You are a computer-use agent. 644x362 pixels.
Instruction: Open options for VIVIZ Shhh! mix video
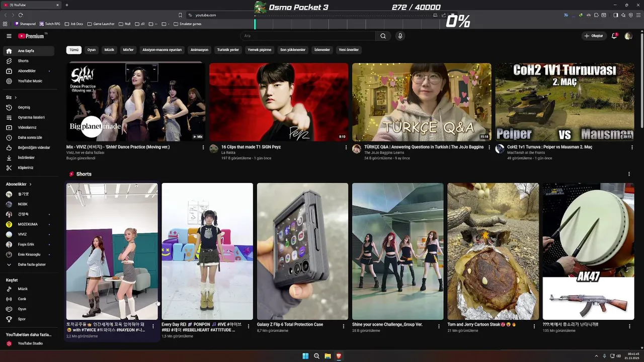[x=203, y=147]
